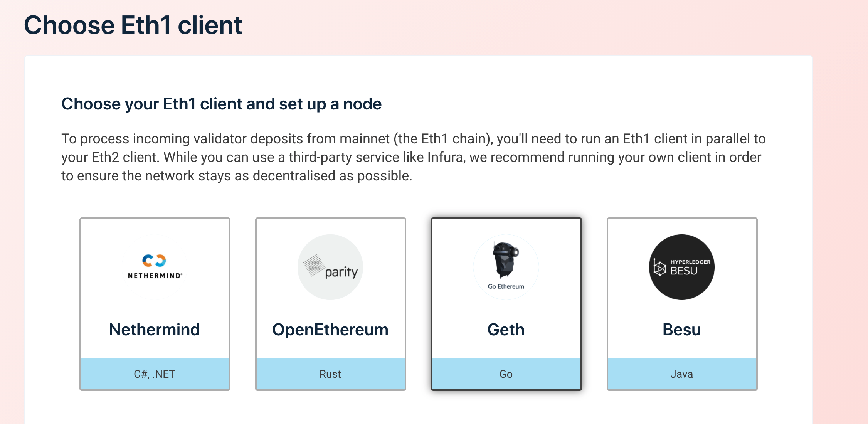Click the 'Choose your Eth1 client and set up a node' subheading
Image resolution: width=868 pixels, height=424 pixels.
[x=222, y=104]
